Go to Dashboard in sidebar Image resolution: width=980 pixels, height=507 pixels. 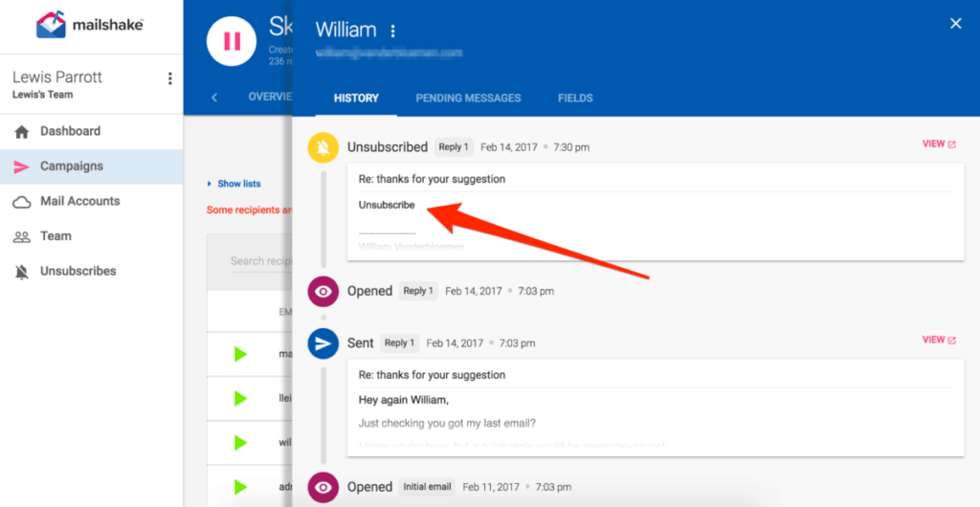(91, 131)
